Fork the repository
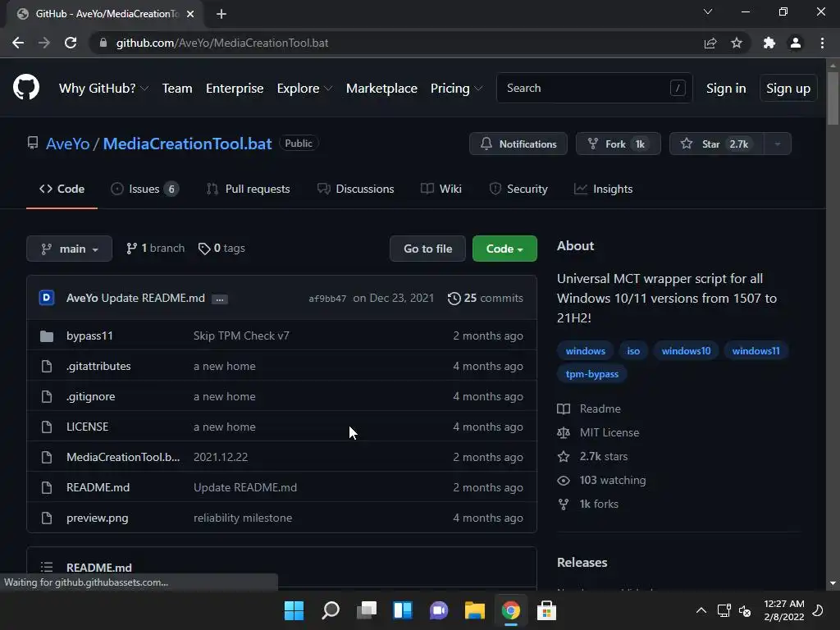This screenshot has width=840, height=630. pyautogui.click(x=619, y=144)
